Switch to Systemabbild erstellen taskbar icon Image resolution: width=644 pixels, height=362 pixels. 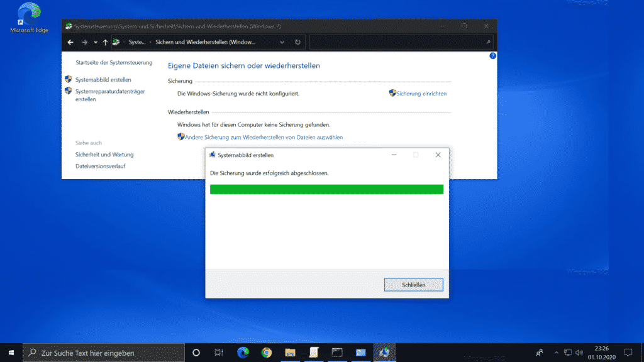[384, 353]
